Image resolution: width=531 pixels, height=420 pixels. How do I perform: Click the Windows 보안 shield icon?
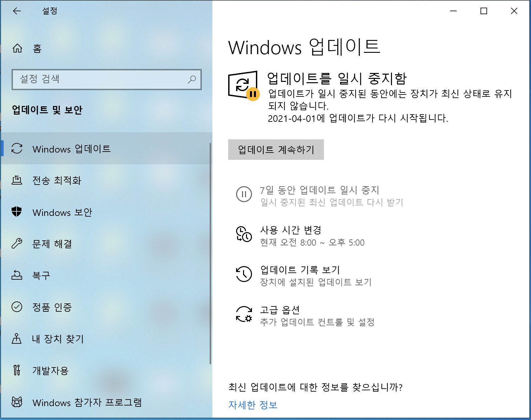[x=17, y=212]
